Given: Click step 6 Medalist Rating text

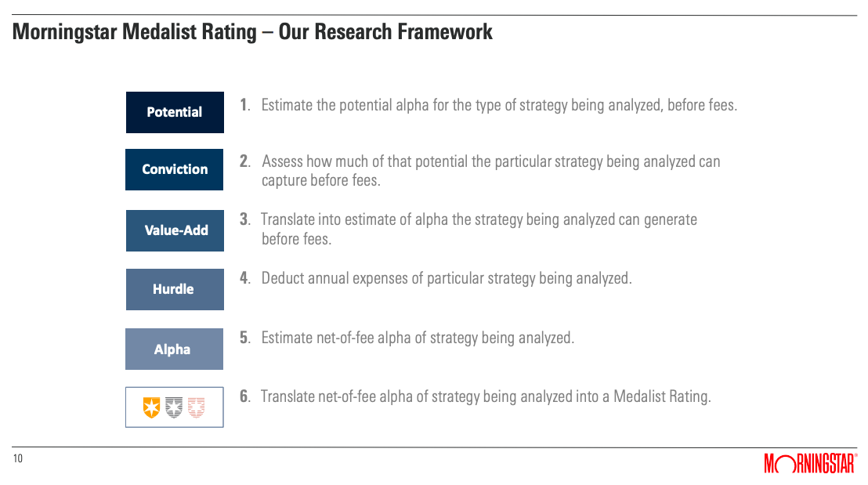Looking at the screenshot, I should [x=486, y=396].
